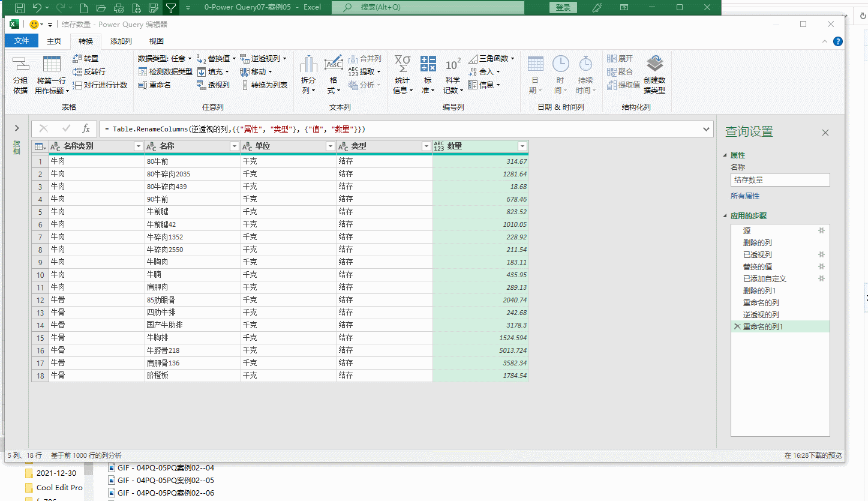Click the smiley feedback icon in title bar
Screen dimensions: 868x501
tap(34, 25)
